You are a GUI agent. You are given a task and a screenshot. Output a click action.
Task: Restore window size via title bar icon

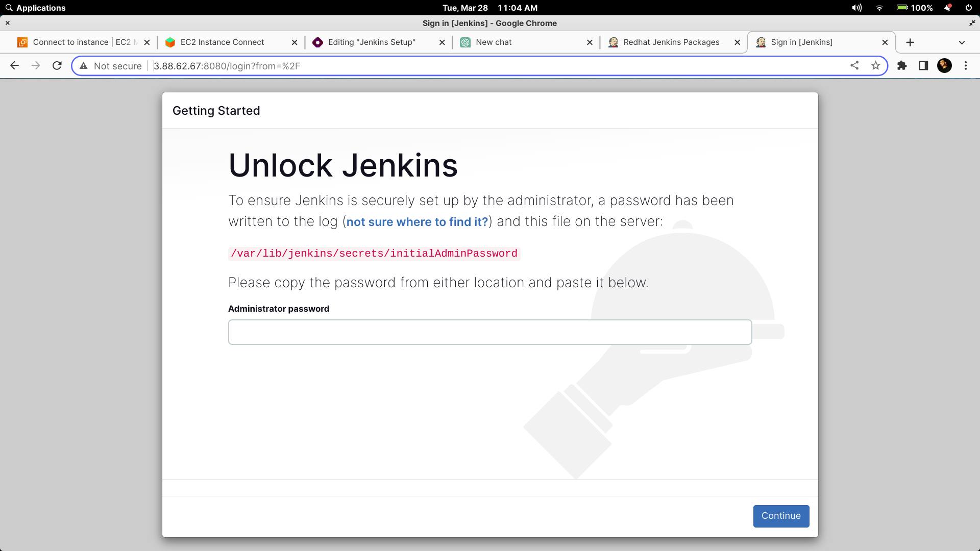point(972,23)
